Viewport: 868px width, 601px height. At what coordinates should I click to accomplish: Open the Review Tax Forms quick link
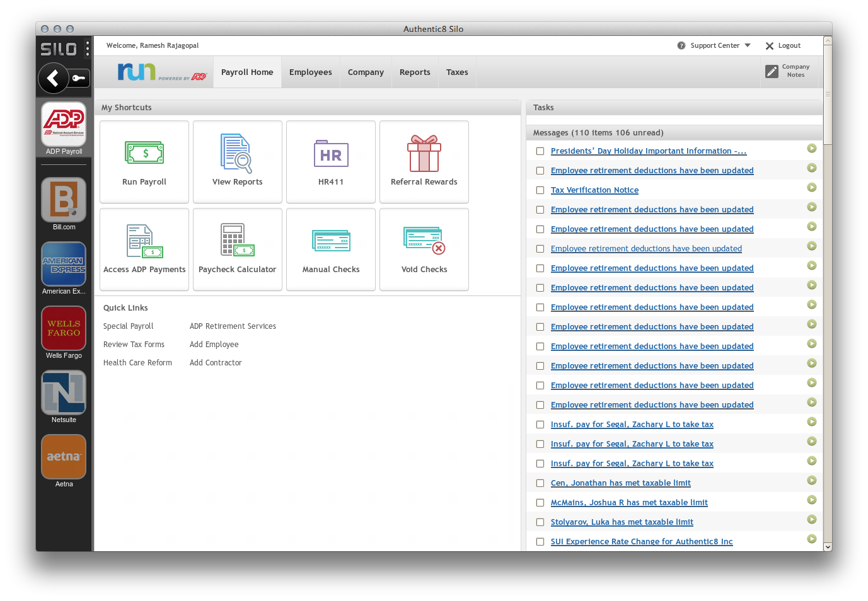point(134,345)
